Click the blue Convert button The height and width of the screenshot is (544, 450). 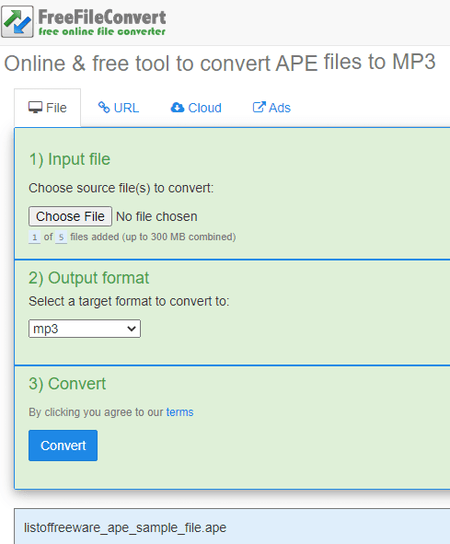[x=63, y=445]
